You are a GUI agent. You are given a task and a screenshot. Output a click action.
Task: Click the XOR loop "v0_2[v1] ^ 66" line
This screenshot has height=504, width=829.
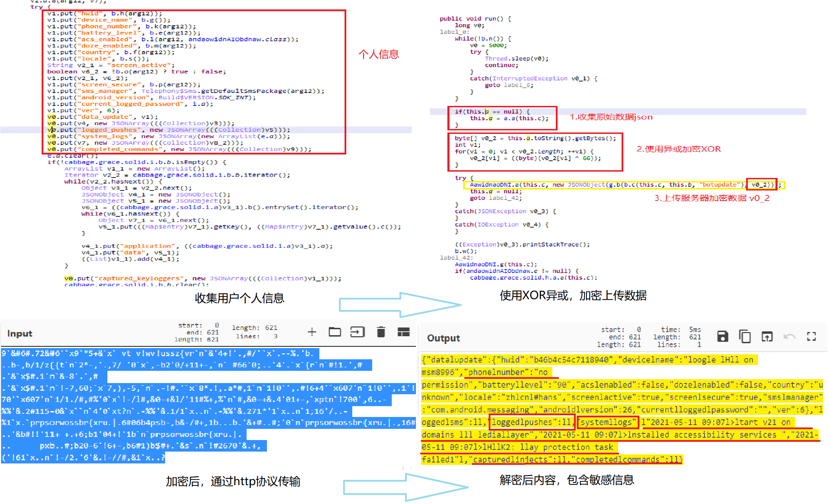[x=535, y=158]
